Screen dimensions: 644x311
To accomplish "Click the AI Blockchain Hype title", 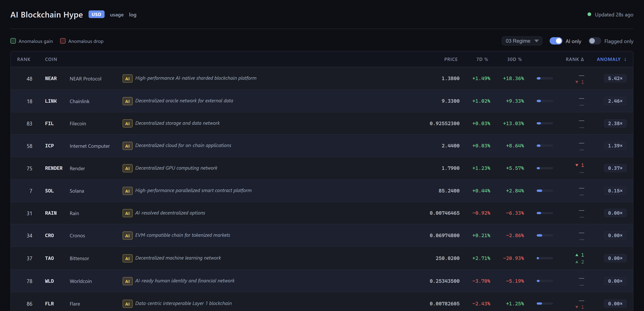I will [x=46, y=15].
